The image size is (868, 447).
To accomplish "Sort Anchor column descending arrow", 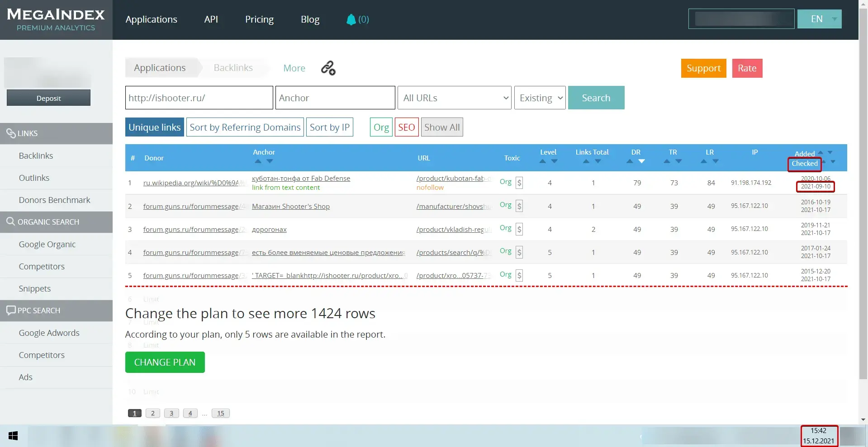I will click(270, 161).
